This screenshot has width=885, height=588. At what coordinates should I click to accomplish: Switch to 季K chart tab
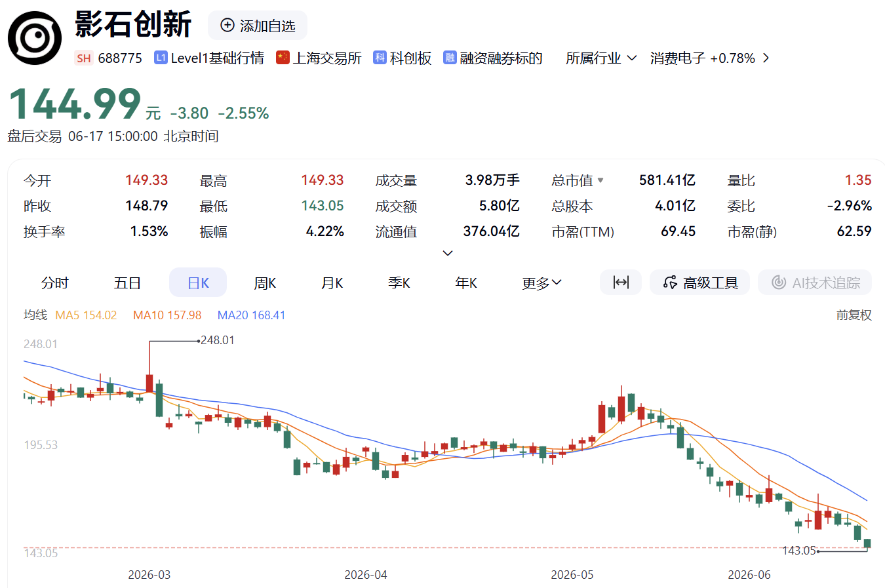399,283
